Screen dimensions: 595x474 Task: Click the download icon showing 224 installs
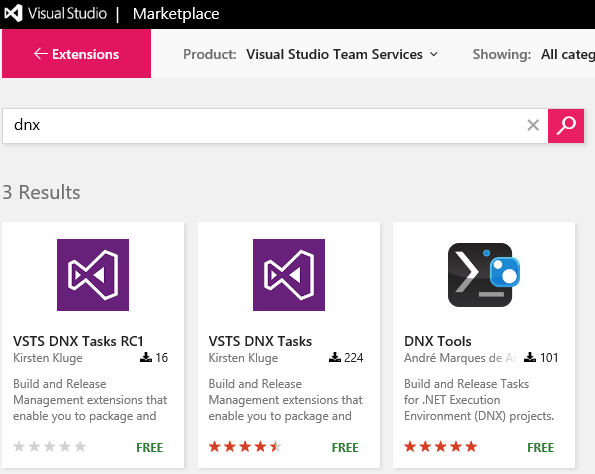coord(335,357)
